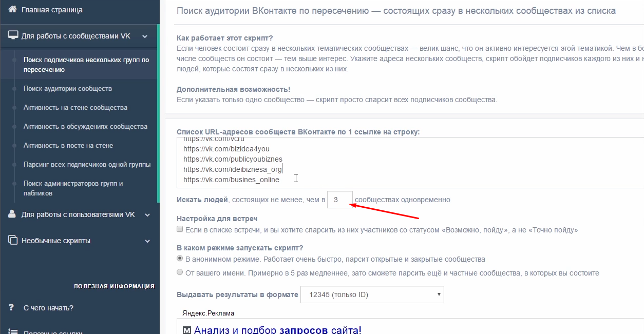Click the ПОЛЕЗНАЯ ИНФОРМАЦИЯ sidebar heading
Screen dimensions: 644x334
114,286
